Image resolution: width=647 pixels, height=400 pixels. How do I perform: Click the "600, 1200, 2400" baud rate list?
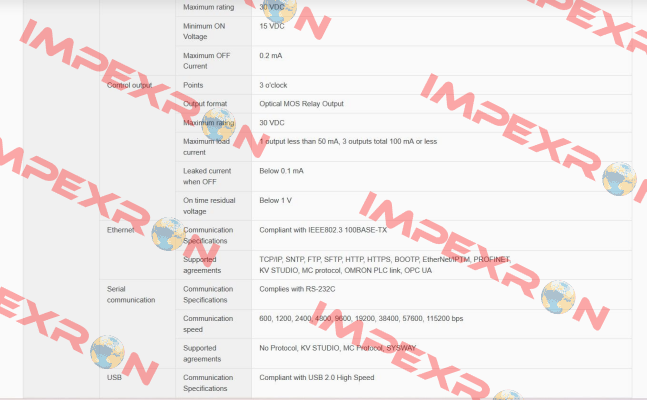click(x=361, y=318)
